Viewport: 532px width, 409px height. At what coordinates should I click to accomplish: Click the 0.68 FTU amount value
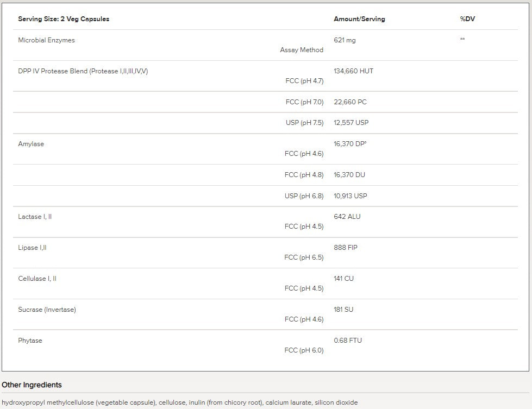[x=348, y=341]
